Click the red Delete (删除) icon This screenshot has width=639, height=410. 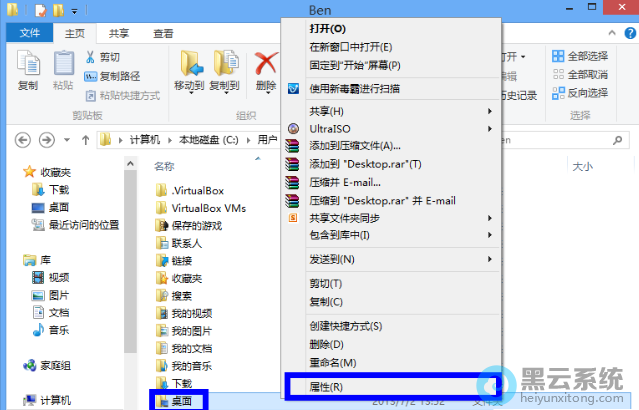pyautogui.click(x=266, y=64)
